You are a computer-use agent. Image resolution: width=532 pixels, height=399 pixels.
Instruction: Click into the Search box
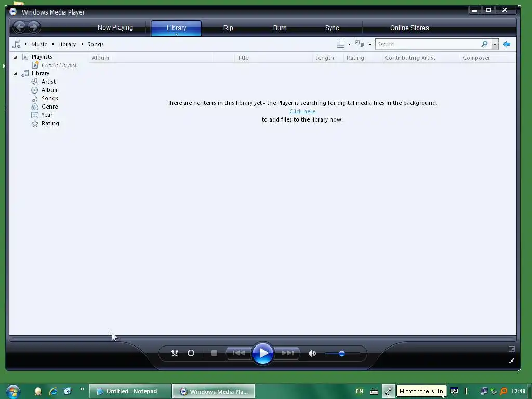[428, 44]
